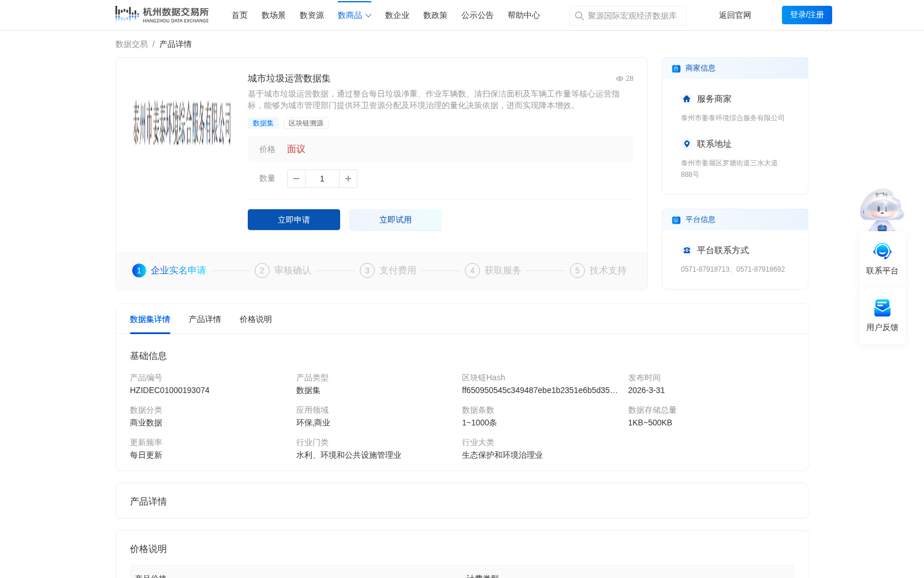Click the 立即试用 button

tap(396, 220)
